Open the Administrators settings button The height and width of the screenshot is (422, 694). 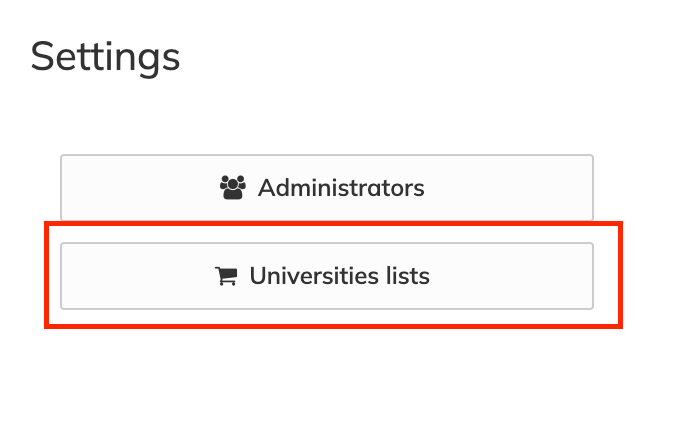click(x=327, y=187)
